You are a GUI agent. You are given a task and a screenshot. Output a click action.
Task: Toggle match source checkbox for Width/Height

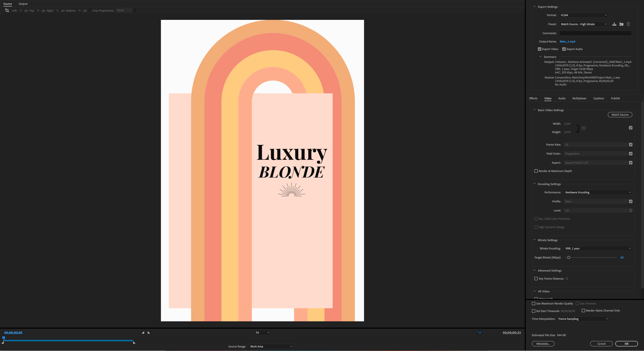pyautogui.click(x=631, y=128)
